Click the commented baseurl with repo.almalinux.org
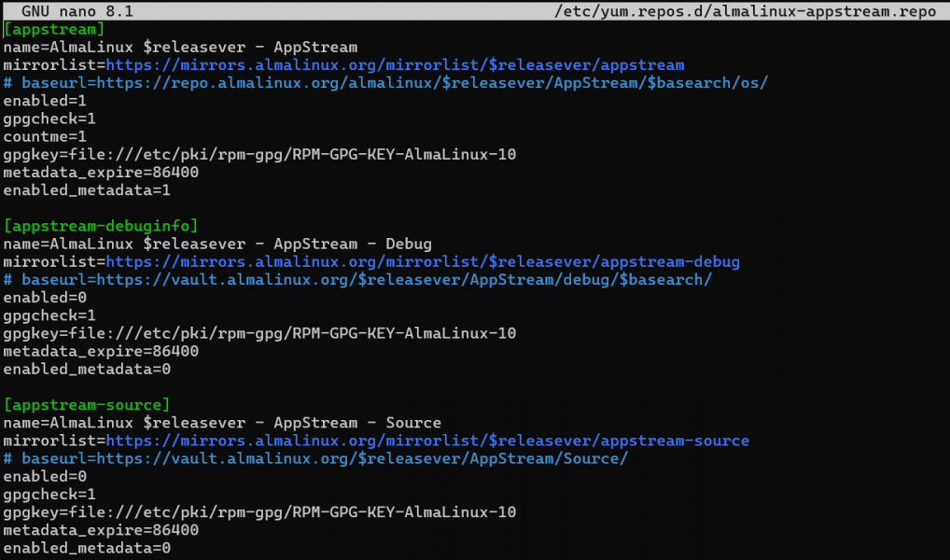 pos(385,82)
